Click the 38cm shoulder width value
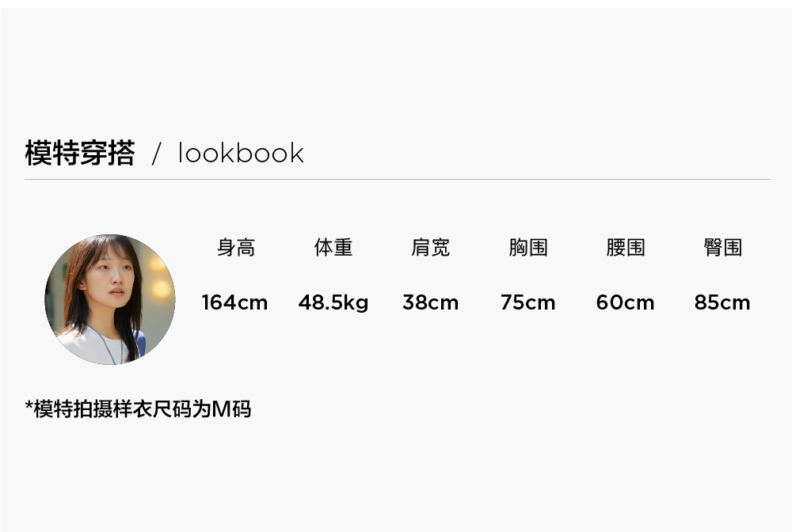Image resolution: width=792 pixels, height=532 pixels. coord(430,302)
